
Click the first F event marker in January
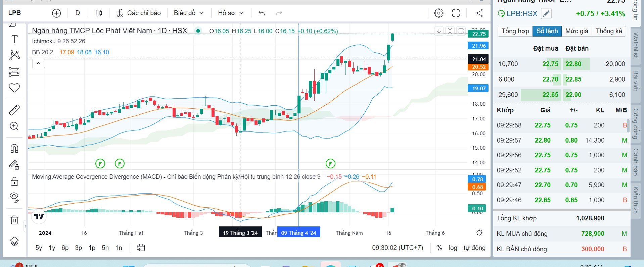pyautogui.click(x=100, y=164)
